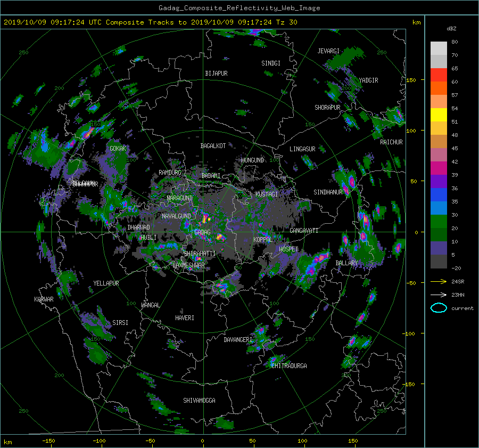This screenshot has width=479, height=448.
Task: Click the NARAGUND city label
Action: (x=180, y=198)
